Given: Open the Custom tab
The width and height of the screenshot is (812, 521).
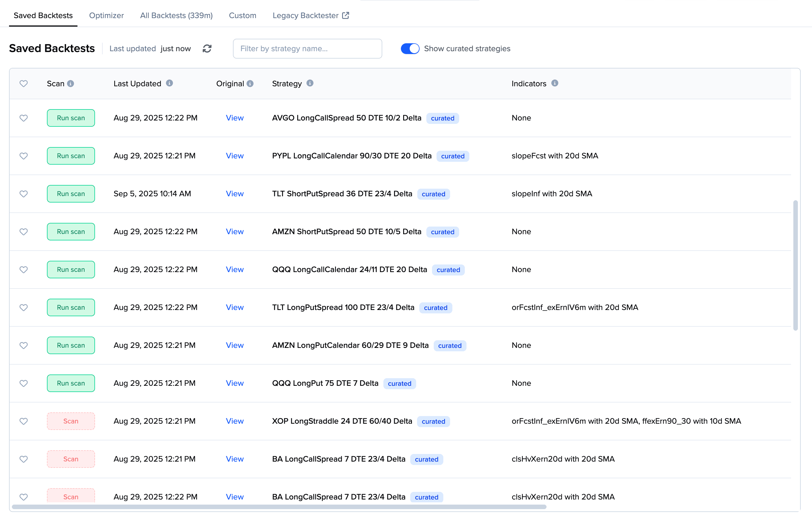Looking at the screenshot, I should [243, 16].
